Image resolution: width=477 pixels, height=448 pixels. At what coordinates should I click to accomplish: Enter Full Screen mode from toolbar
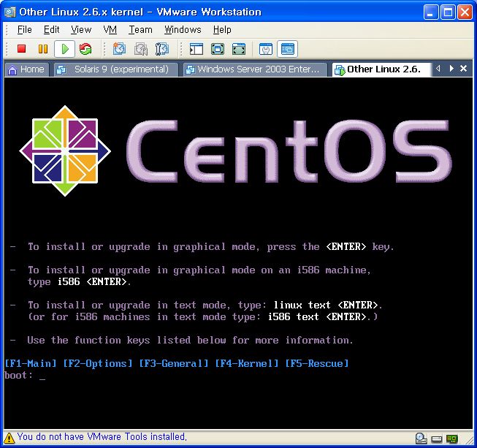[x=217, y=49]
